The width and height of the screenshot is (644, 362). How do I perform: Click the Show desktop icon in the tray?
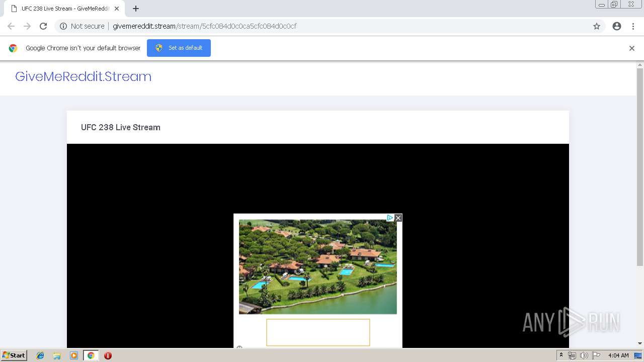point(638,355)
